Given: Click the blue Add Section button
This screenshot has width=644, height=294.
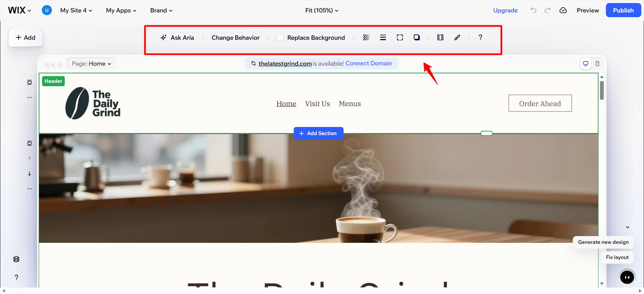Looking at the screenshot, I should click(319, 133).
